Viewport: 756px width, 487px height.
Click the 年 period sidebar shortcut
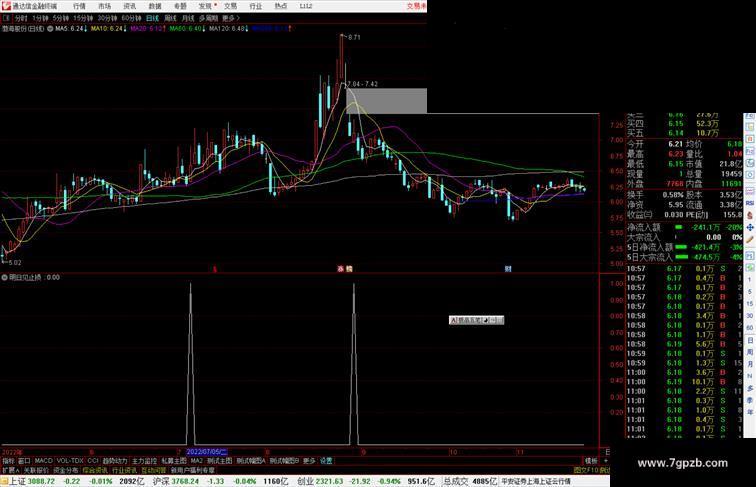(750, 412)
